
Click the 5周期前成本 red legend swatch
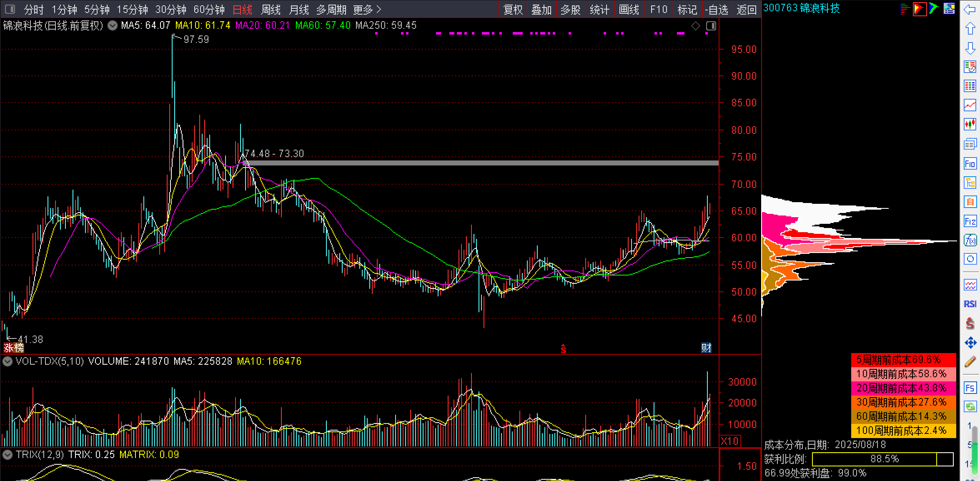[x=903, y=359]
